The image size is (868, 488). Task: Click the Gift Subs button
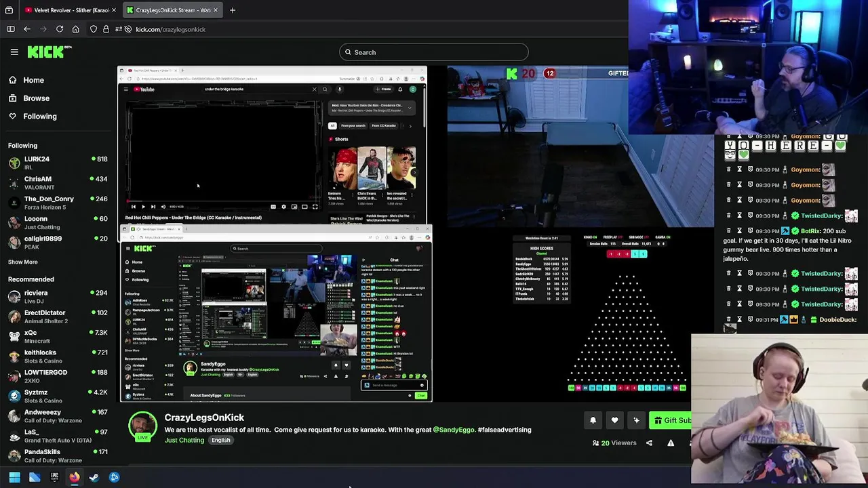[670, 420]
